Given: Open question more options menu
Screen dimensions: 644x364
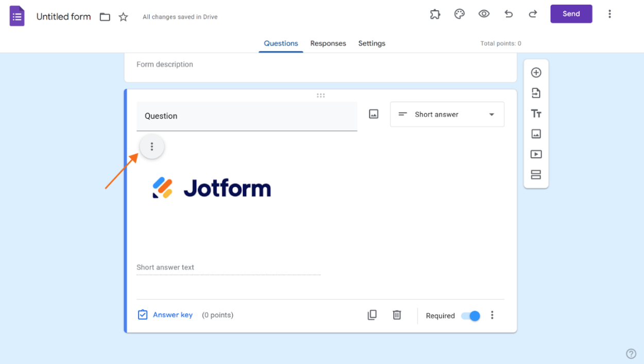Looking at the screenshot, I should coord(492,315).
